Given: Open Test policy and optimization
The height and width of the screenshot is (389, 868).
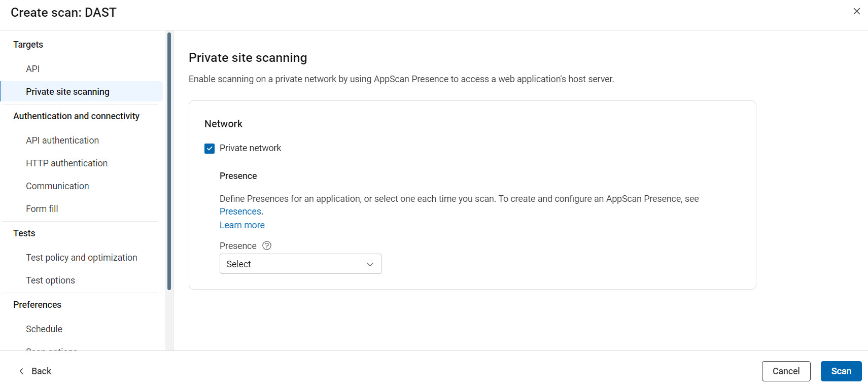Looking at the screenshot, I should click(82, 257).
